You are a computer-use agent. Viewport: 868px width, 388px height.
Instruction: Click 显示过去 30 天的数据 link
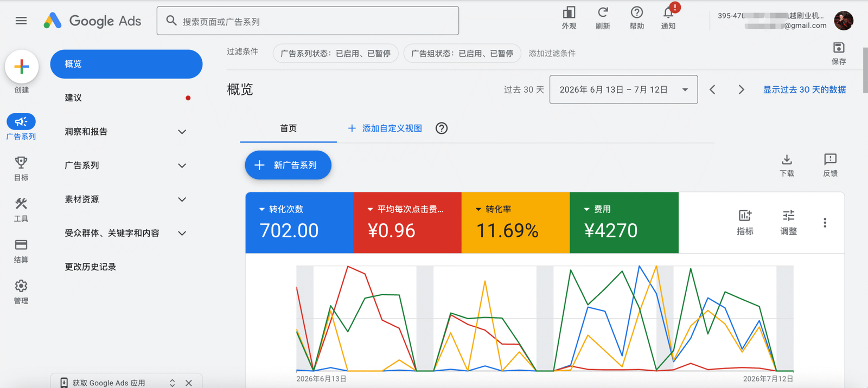tap(805, 89)
